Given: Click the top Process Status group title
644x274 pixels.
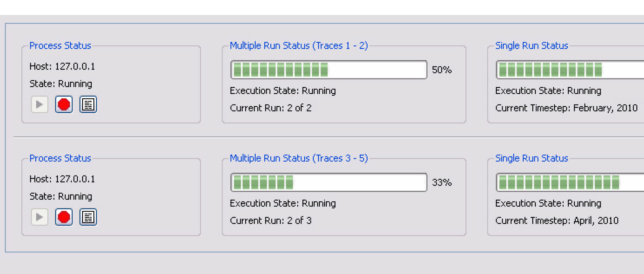Looking at the screenshot, I should [60, 46].
